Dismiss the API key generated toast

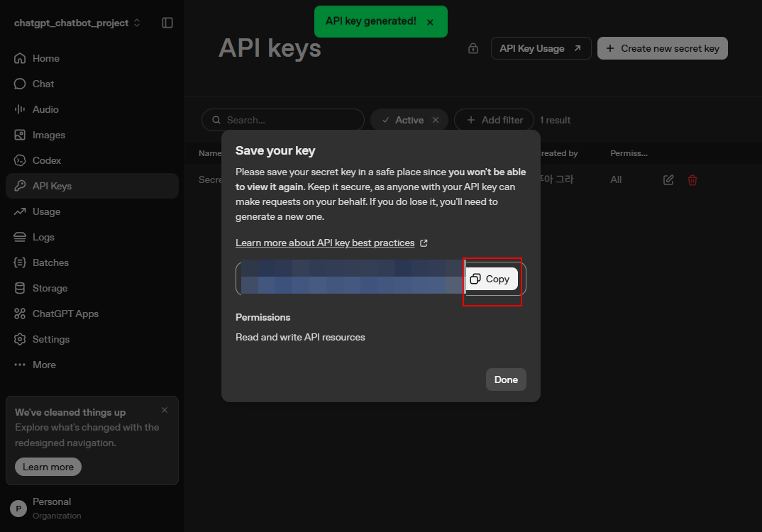(x=430, y=23)
